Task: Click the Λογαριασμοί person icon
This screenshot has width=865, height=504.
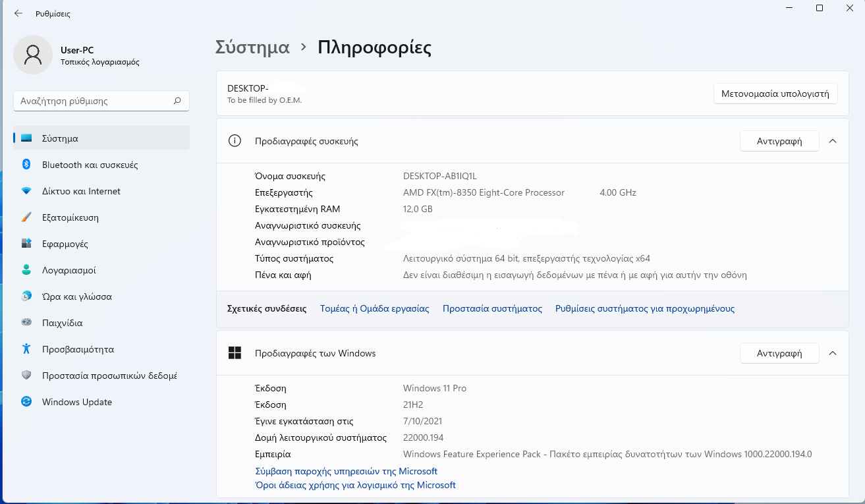Action: [26, 270]
